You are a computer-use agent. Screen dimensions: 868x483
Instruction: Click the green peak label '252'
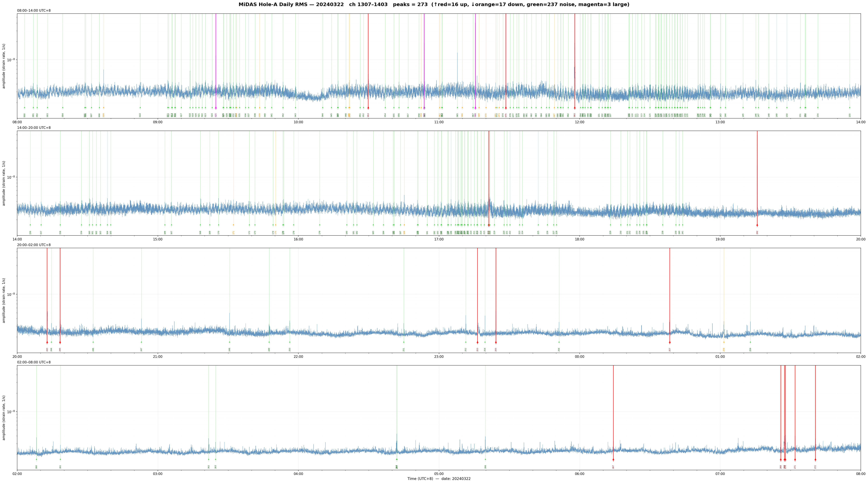click(x=466, y=349)
